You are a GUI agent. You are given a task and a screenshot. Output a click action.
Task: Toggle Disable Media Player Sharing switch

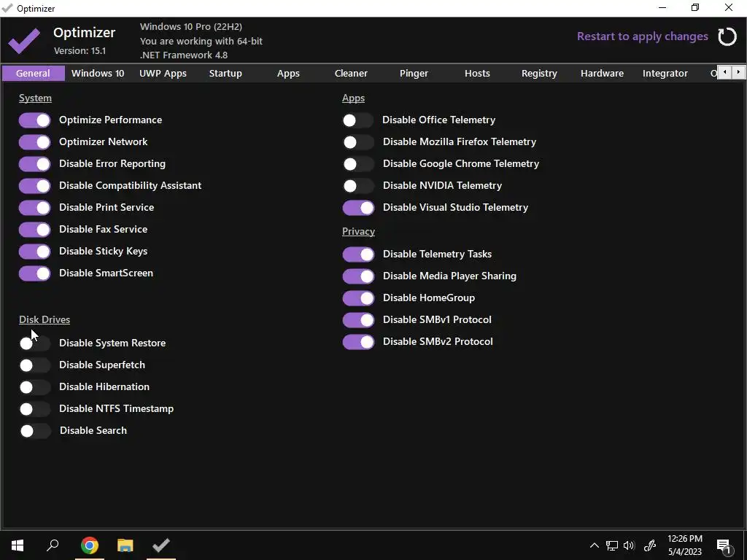(358, 276)
